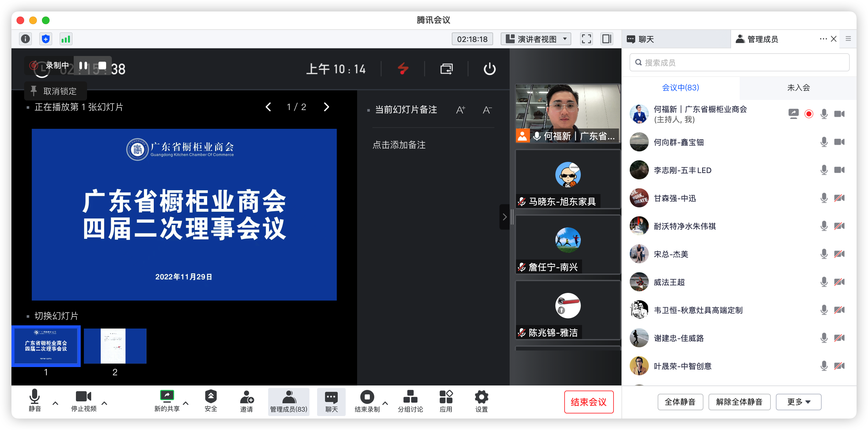Open 分组讨论 breakout rooms
Screen dimensions: 868x430
(x=410, y=401)
